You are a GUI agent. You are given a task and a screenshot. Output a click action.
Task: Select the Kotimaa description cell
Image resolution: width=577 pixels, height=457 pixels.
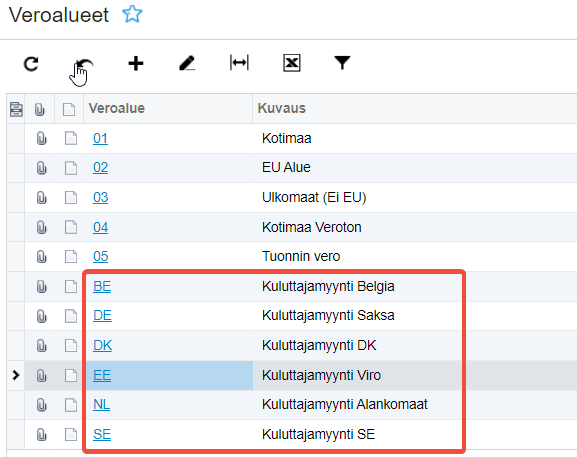click(x=415, y=139)
